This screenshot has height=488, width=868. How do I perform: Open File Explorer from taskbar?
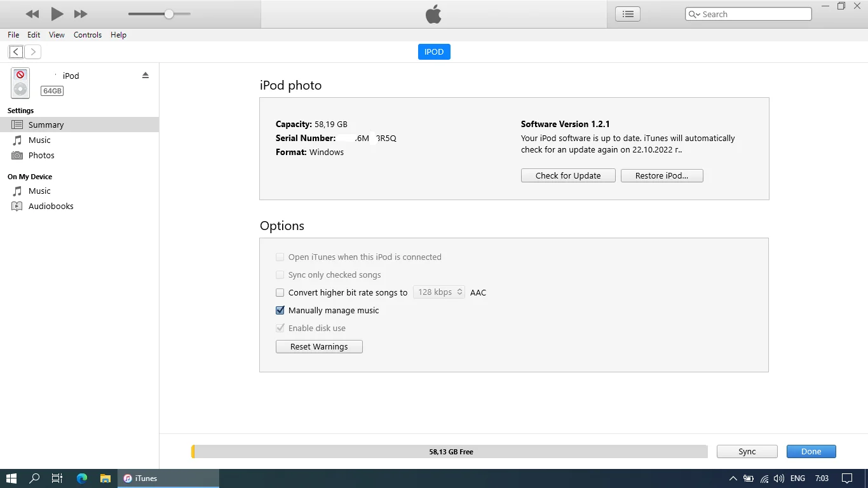(105, 478)
